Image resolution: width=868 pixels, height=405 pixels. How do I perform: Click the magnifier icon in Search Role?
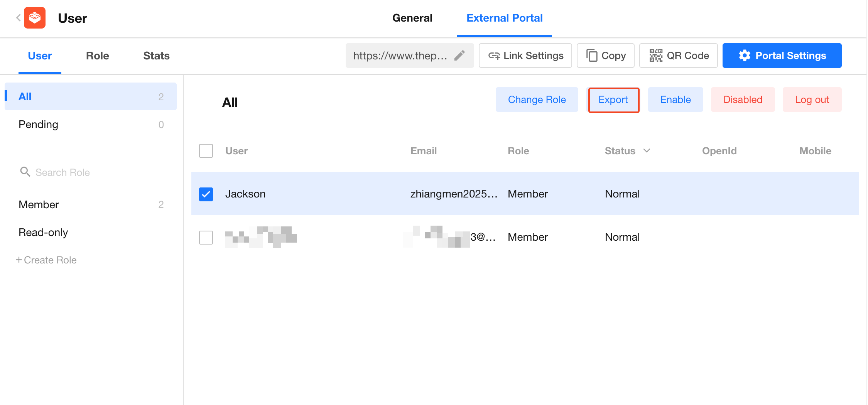click(x=25, y=172)
